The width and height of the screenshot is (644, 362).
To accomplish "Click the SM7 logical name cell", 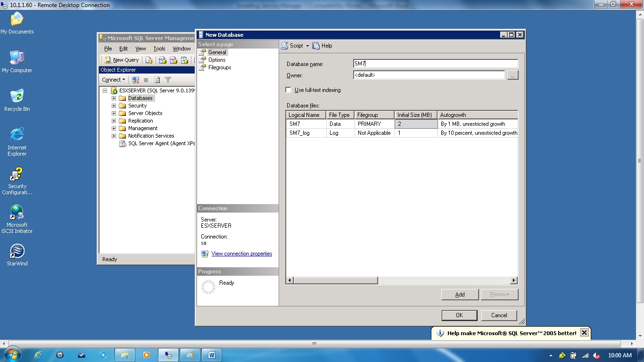I will (306, 124).
